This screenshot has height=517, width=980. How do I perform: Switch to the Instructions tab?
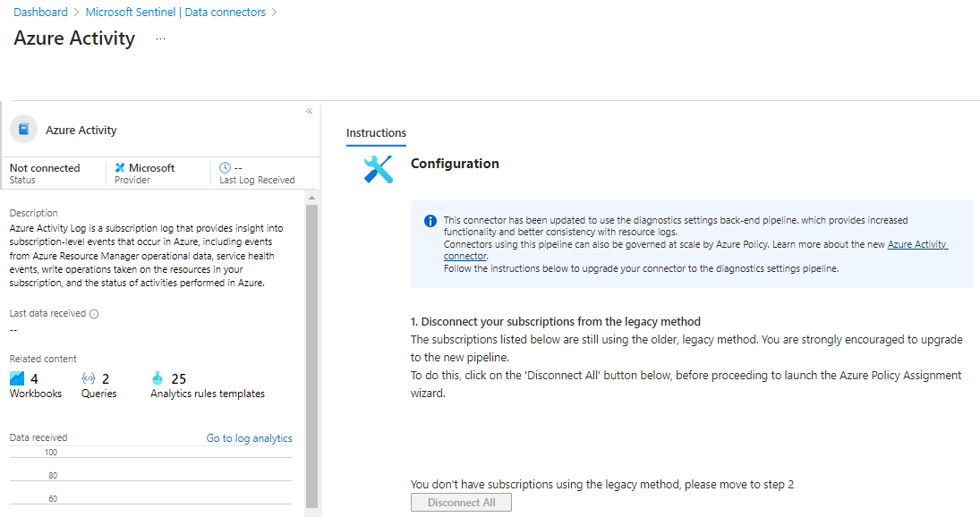click(376, 133)
